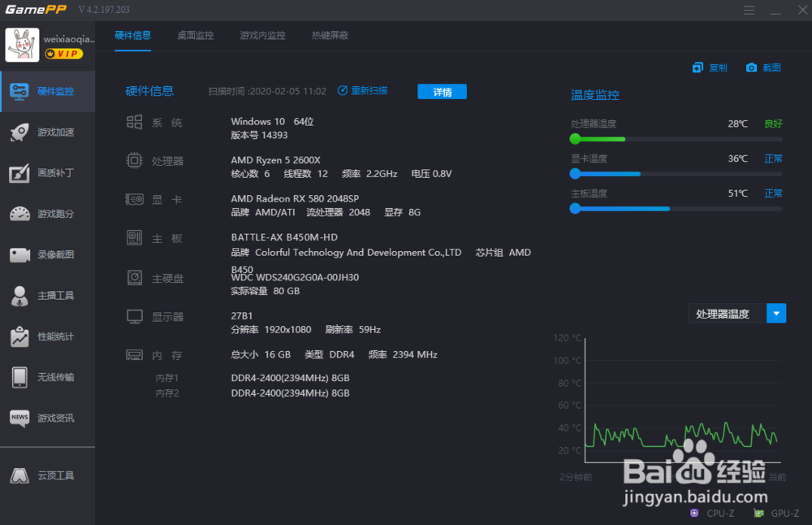Click the GamePP logo
This screenshot has width=812, height=525.
pyautogui.click(x=36, y=10)
